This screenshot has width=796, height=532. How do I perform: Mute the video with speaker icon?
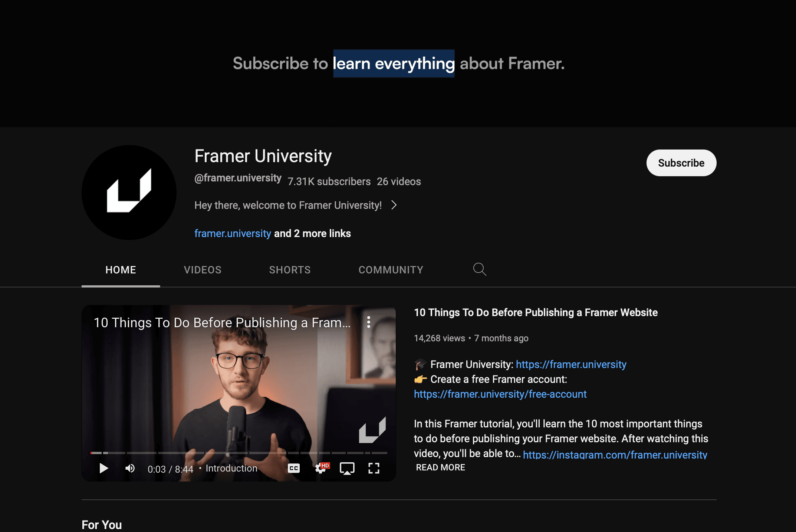[130, 468]
